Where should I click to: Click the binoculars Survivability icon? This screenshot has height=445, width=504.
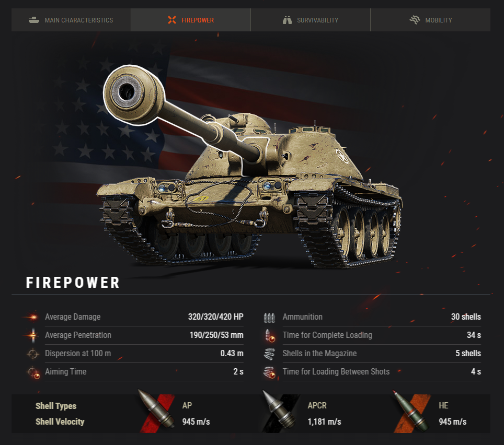click(x=287, y=20)
